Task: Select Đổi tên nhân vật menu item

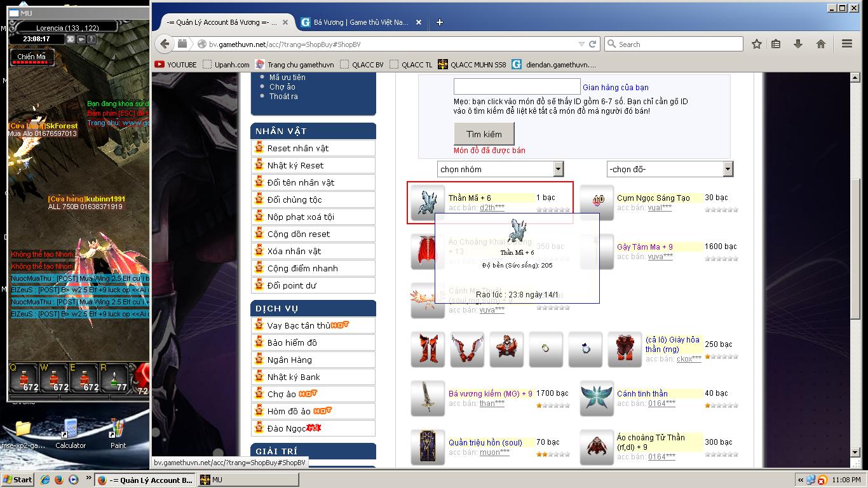Action: (313, 182)
